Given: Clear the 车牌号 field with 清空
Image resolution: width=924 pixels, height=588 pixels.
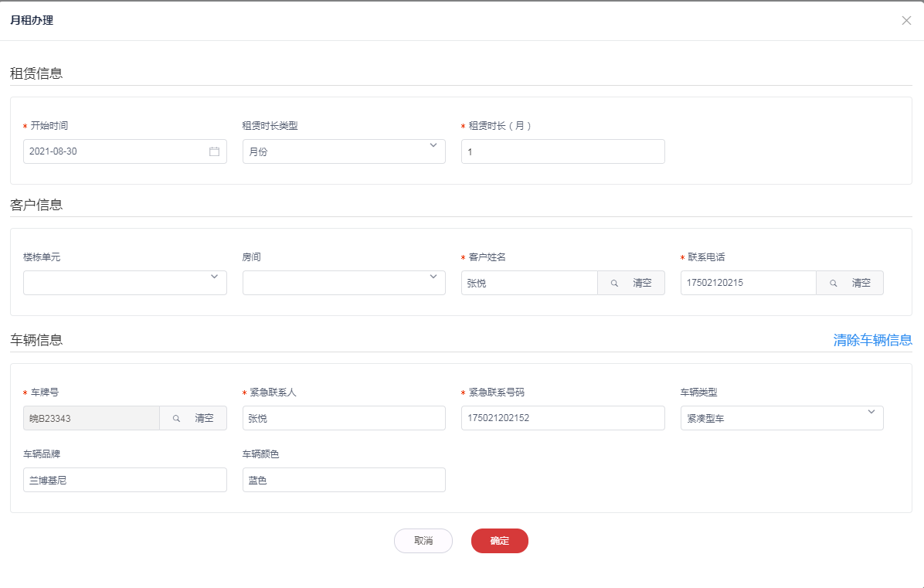Looking at the screenshot, I should click(204, 418).
